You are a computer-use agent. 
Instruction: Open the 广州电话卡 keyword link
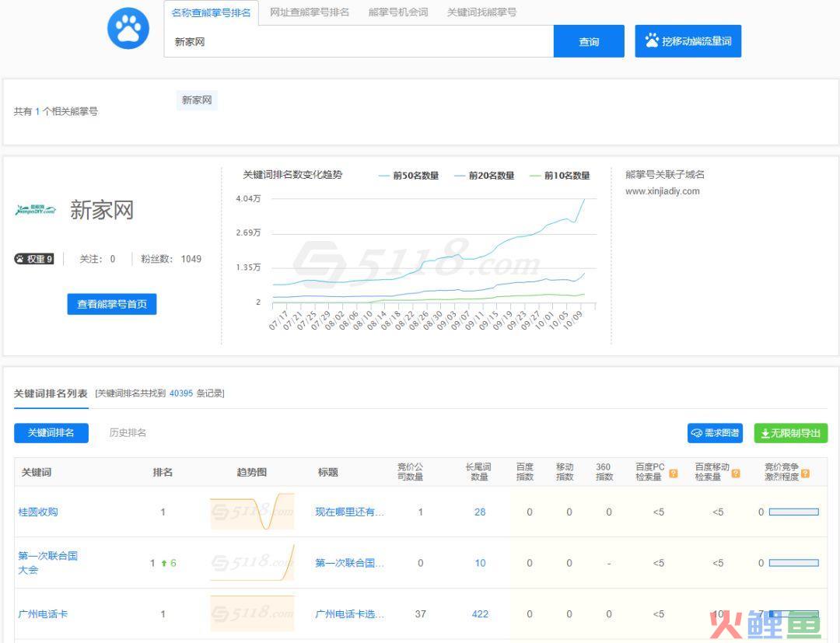click(43, 614)
